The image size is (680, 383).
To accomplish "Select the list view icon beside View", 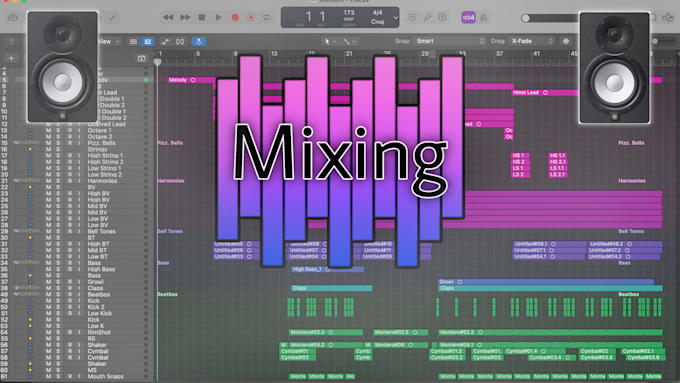I will [x=133, y=42].
